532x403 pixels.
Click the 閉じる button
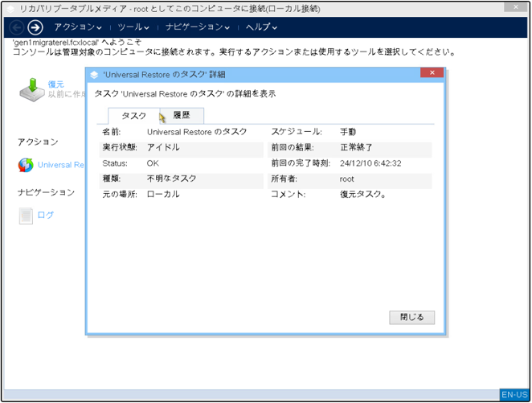pos(411,318)
